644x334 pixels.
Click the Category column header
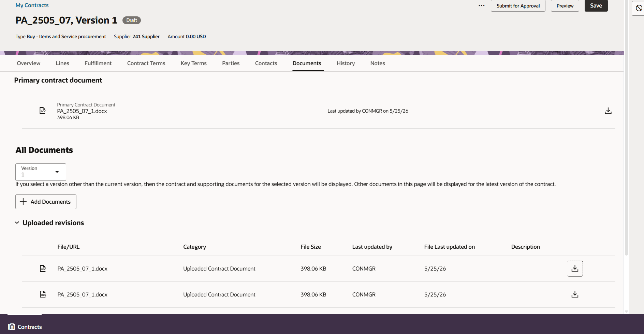[194, 247]
